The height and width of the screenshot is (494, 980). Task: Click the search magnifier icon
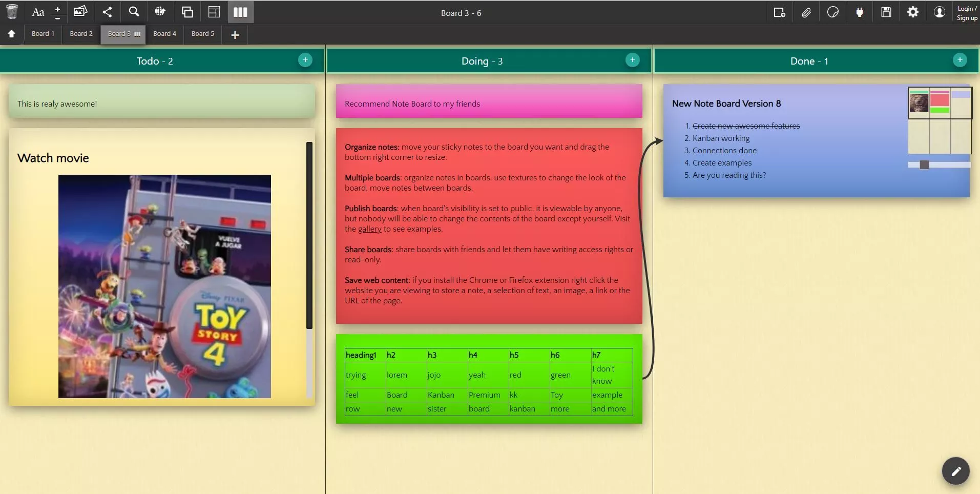pos(134,12)
